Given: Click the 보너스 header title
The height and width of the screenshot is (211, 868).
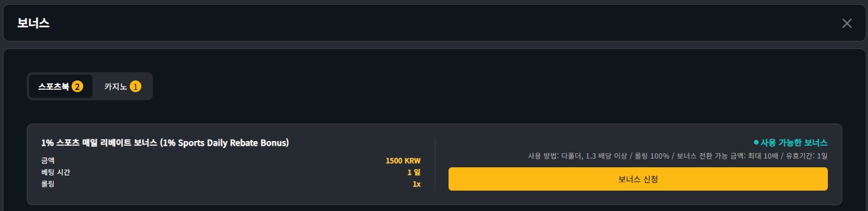Looking at the screenshot, I should click(33, 23).
